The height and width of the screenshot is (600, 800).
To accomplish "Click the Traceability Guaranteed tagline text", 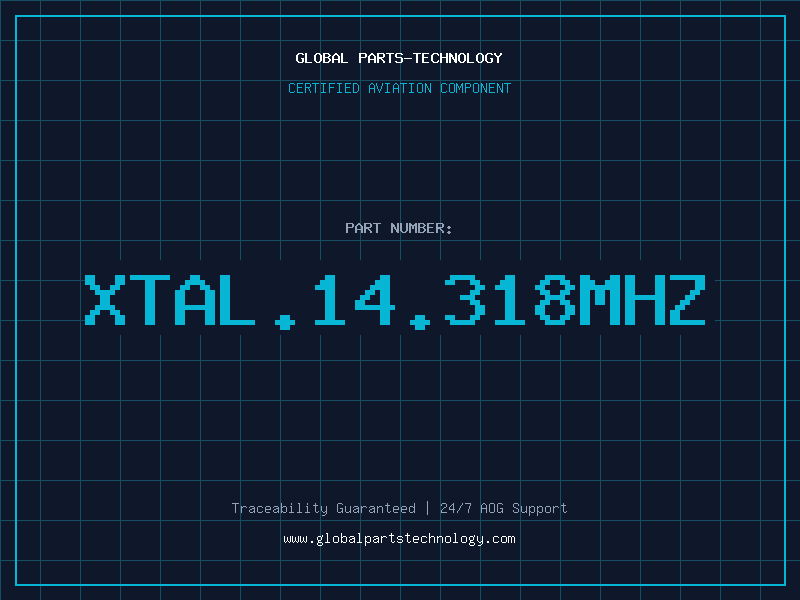I will (x=323, y=508).
